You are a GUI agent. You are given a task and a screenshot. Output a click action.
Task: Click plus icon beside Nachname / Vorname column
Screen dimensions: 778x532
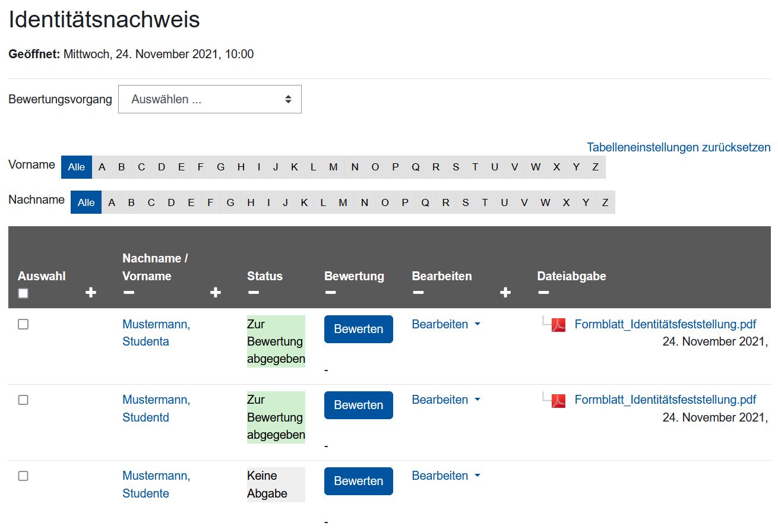point(216,293)
